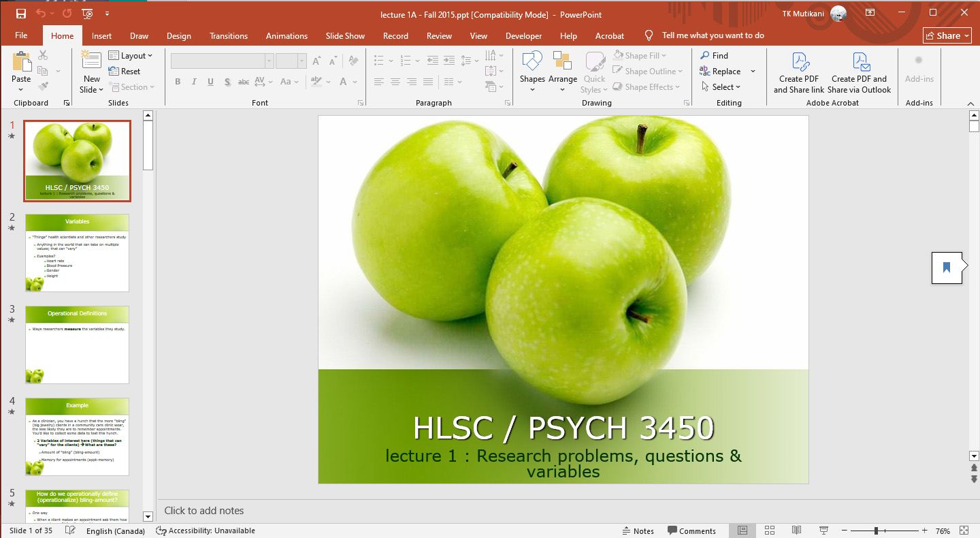Open the Select dropdown in Editing
Screen dimensions: 980x538
pos(721,87)
